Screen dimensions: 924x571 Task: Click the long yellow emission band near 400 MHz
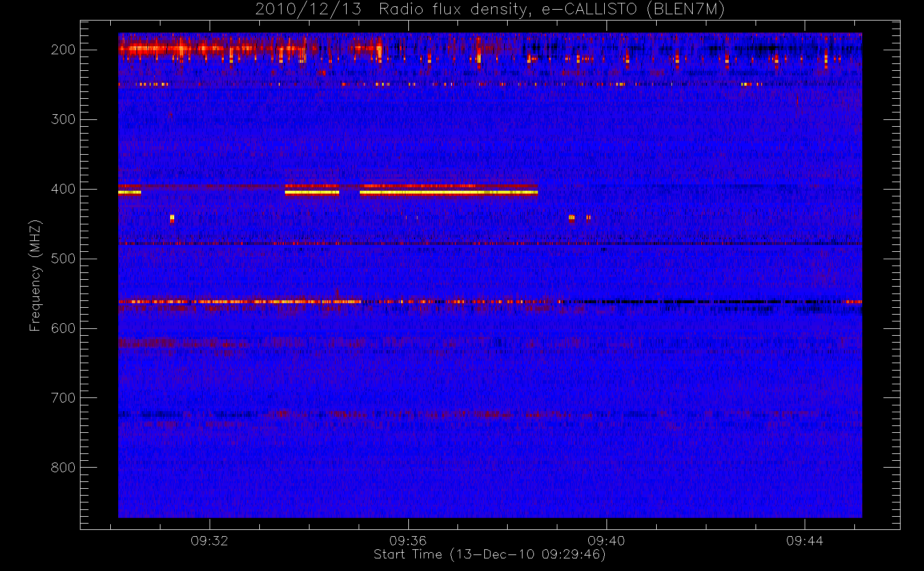coord(448,193)
